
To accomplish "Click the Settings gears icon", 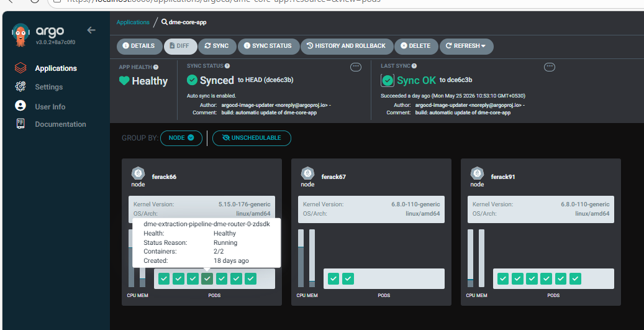I will (20, 87).
